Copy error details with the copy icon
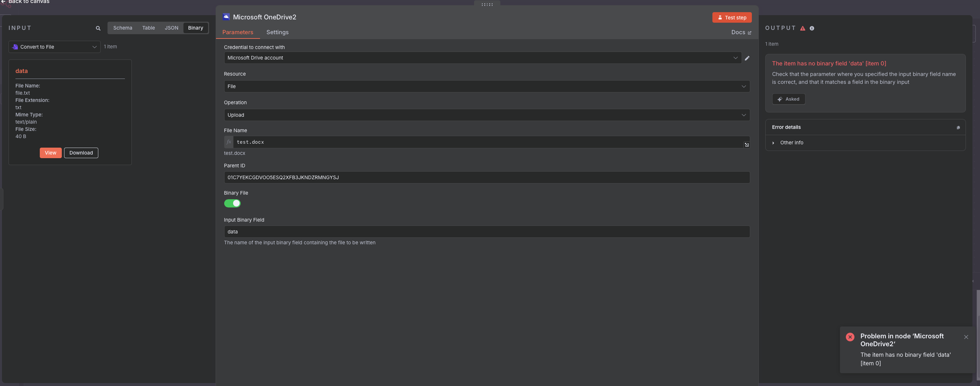The height and width of the screenshot is (386, 980). 958,128
